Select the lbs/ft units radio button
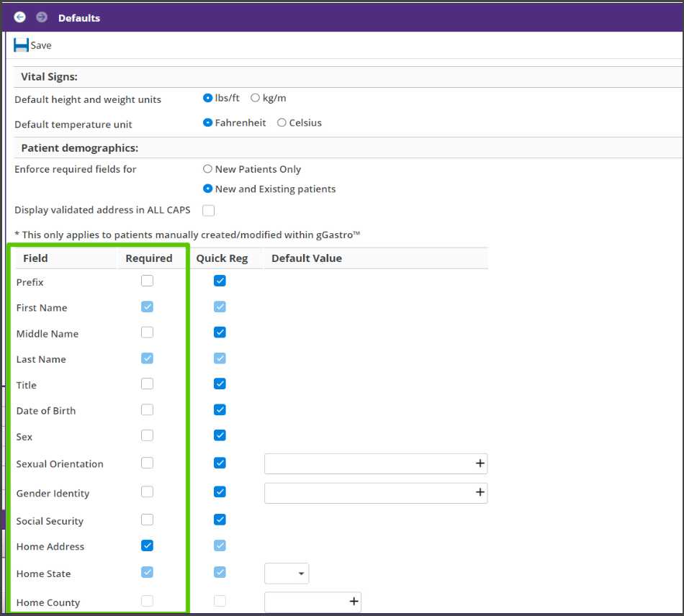This screenshot has height=616, width=684. pos(207,98)
